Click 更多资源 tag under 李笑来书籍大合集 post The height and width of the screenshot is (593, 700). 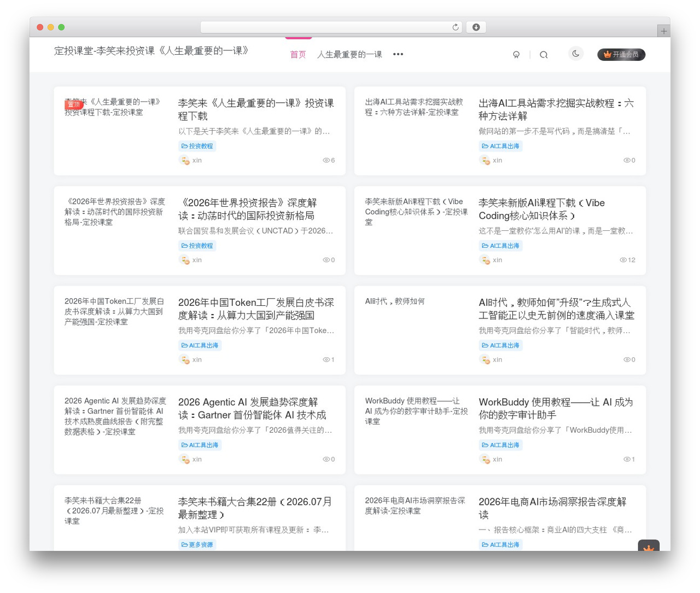pos(197,544)
